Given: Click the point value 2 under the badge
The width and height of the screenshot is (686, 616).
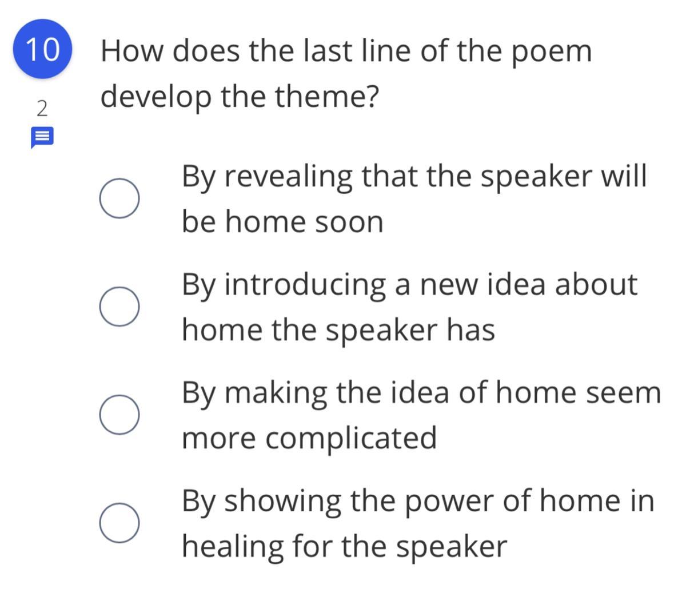Looking at the screenshot, I should [x=42, y=108].
